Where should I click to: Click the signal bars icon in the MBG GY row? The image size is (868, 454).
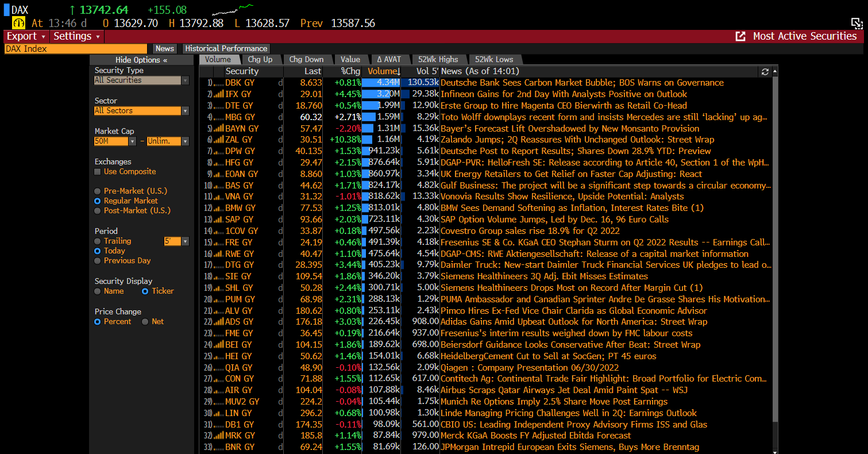point(218,117)
